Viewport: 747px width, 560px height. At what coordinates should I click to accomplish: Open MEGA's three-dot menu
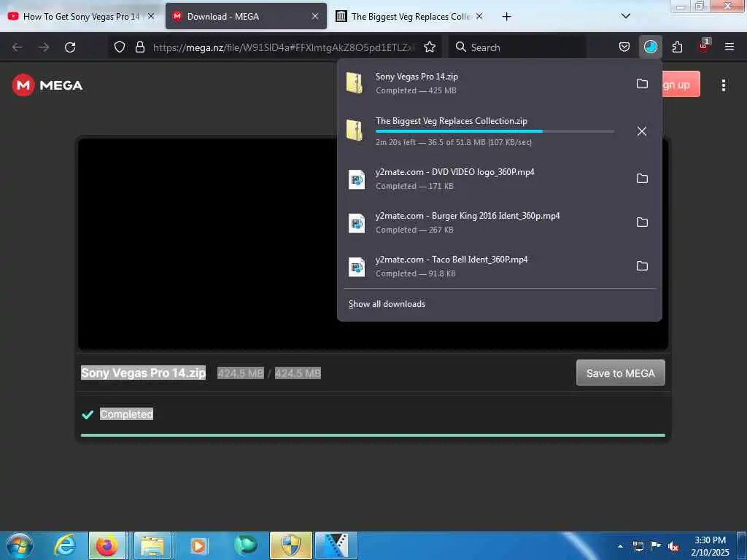coord(723,85)
